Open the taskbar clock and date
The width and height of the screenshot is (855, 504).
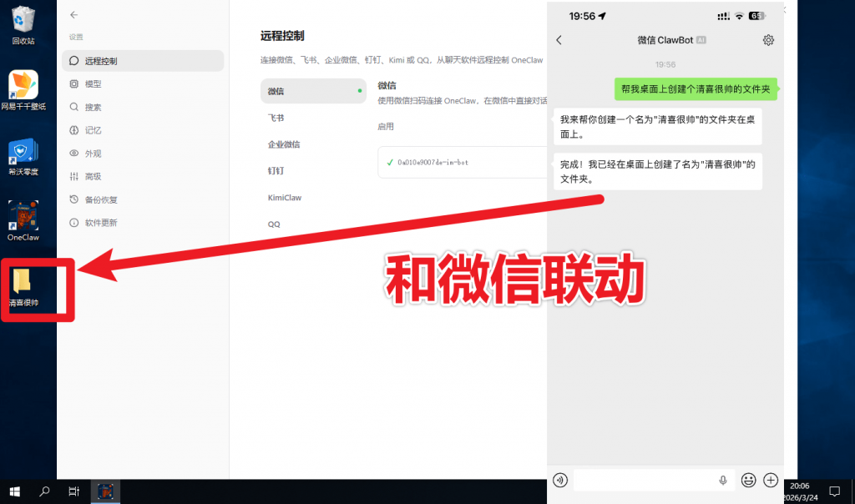(x=800, y=491)
